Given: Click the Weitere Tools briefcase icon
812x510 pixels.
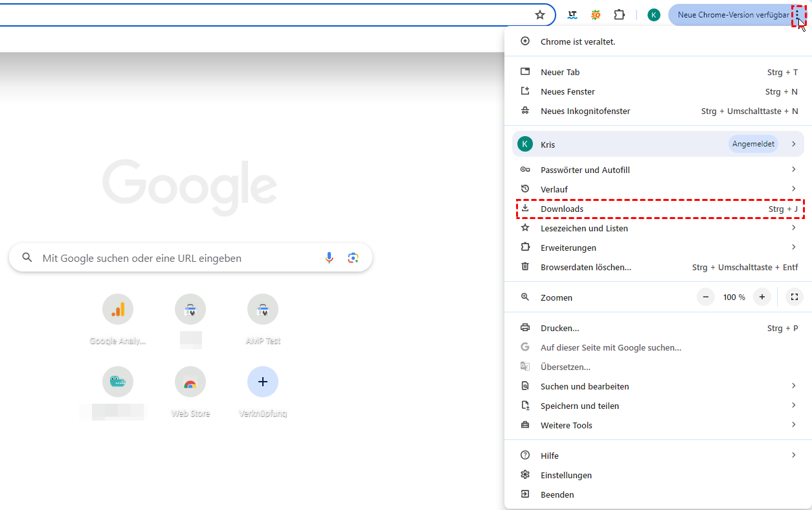Looking at the screenshot, I should click(x=525, y=425).
